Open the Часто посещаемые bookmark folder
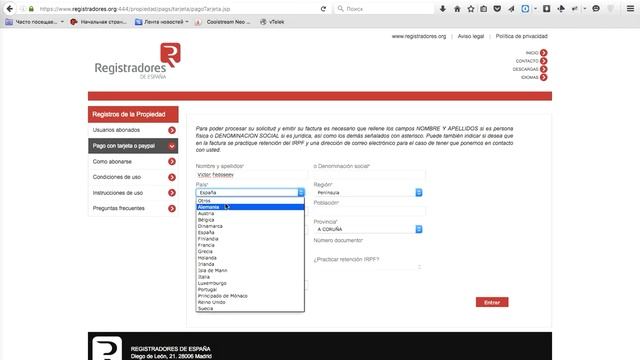This screenshot has height=360, width=640. pyautogui.click(x=35, y=22)
